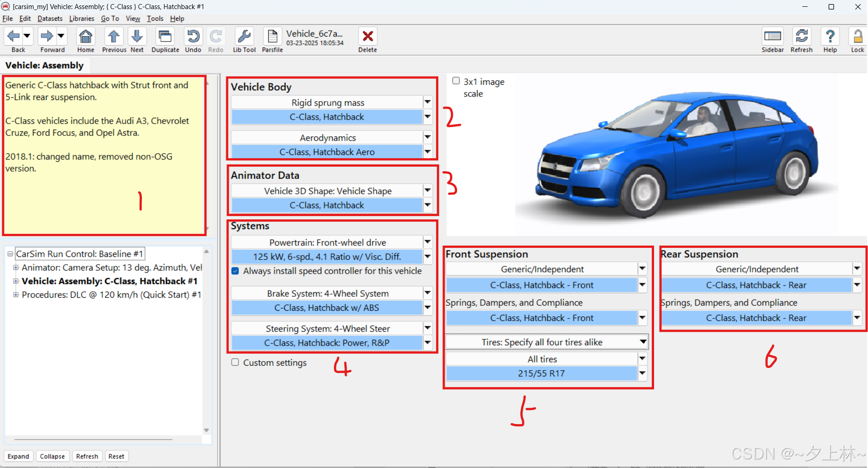This screenshot has width=868, height=468.
Task: Open Steering System: 4-Wheel Steer dropdown
Action: point(427,328)
